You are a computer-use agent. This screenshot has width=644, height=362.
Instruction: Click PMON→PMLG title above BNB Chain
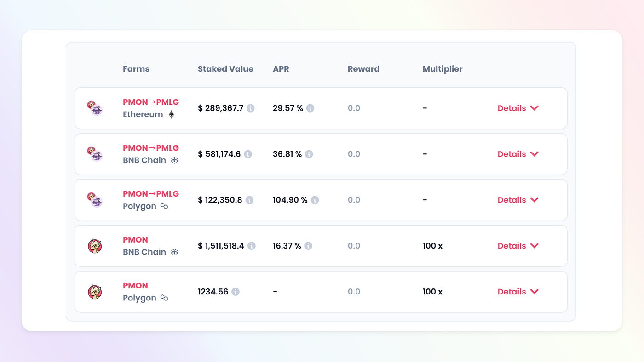coord(151,148)
